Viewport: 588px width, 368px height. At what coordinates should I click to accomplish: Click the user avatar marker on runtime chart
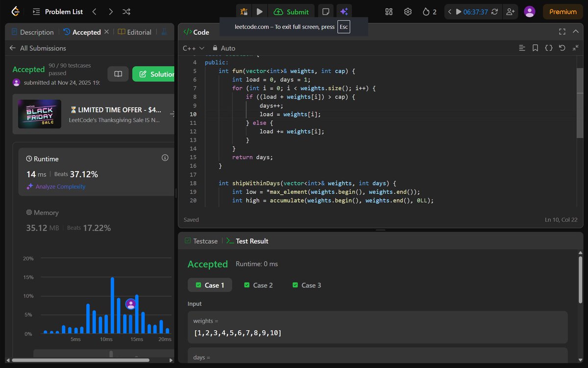[131, 304]
